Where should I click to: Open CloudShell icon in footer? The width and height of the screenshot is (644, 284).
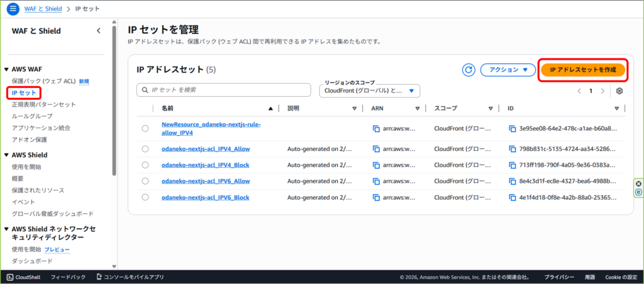pos(10,276)
